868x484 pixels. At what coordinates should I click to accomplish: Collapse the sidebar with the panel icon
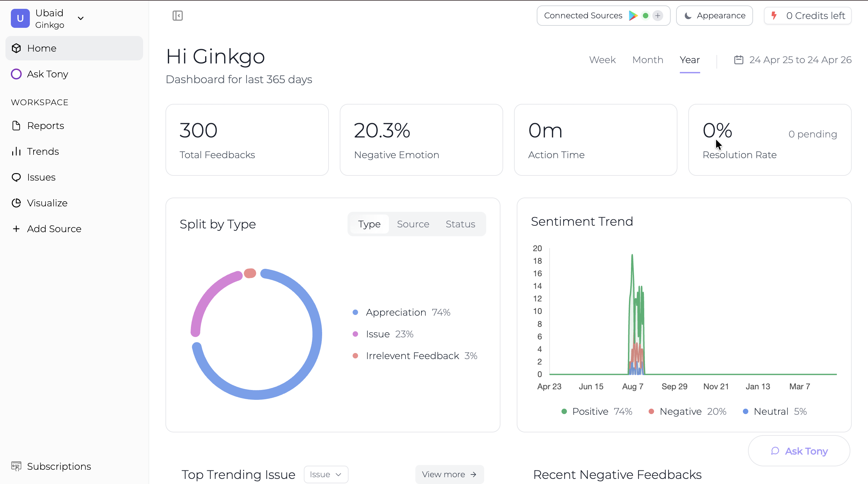click(x=177, y=15)
